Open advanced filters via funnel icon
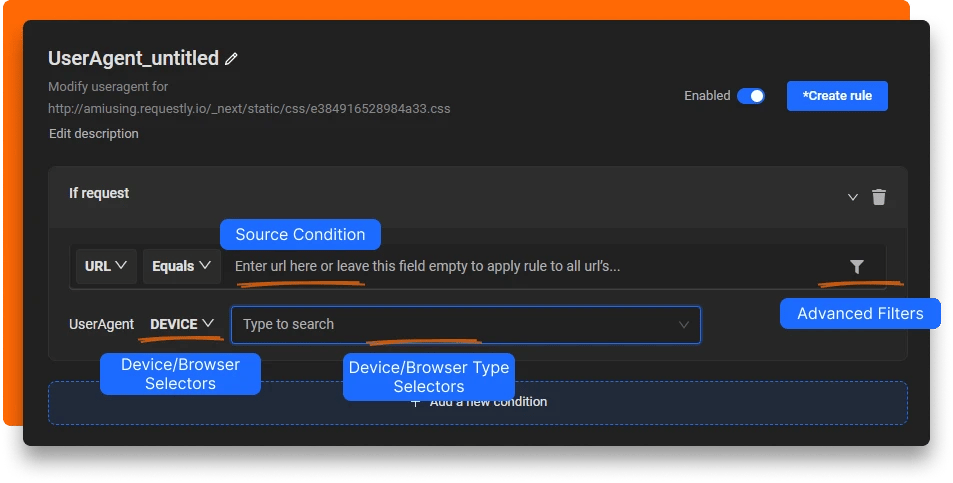 tap(857, 267)
